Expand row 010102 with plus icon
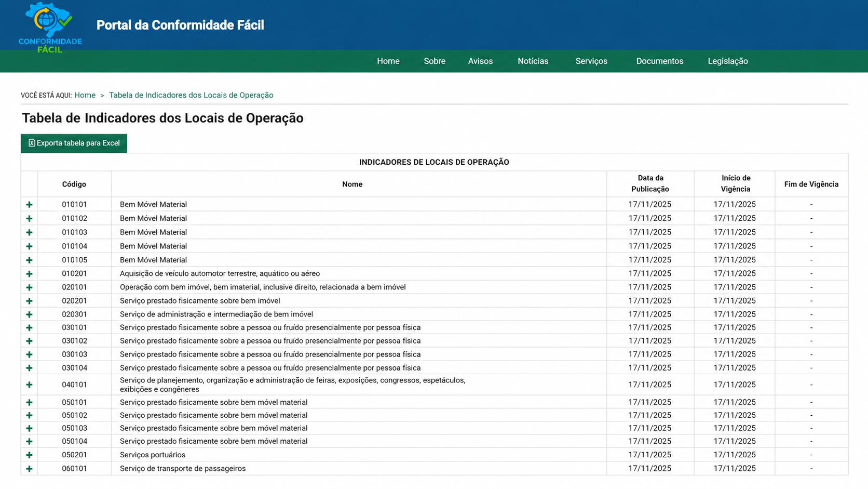Viewport: 868px width, 489px height. tap(29, 219)
